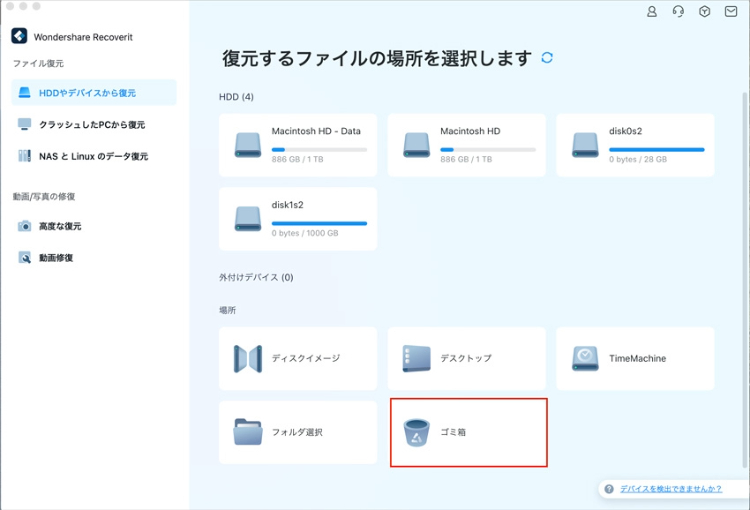Viewport: 750px width, 510px height.
Task: Click the hexagon cube icon in top bar
Action: point(704,11)
